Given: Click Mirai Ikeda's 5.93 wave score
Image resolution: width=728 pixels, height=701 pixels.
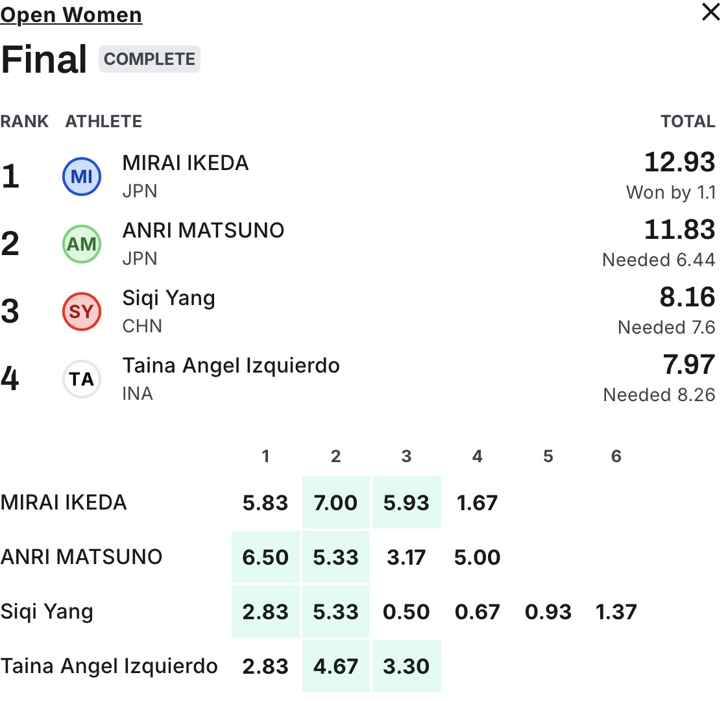Looking at the screenshot, I should click(x=406, y=502).
